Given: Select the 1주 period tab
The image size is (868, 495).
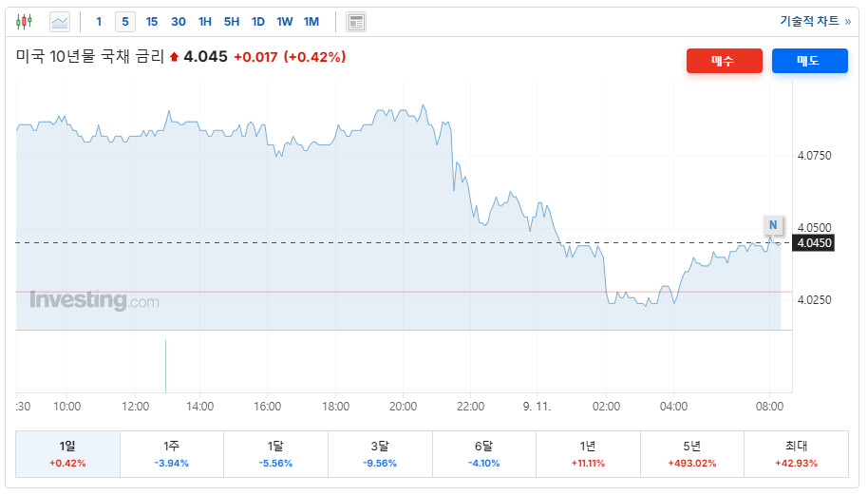Looking at the screenshot, I should [x=172, y=453].
